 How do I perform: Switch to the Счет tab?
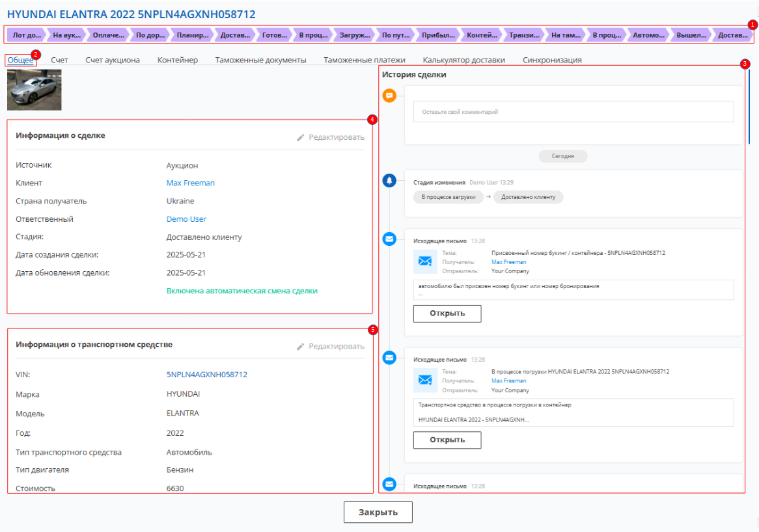[x=59, y=60]
